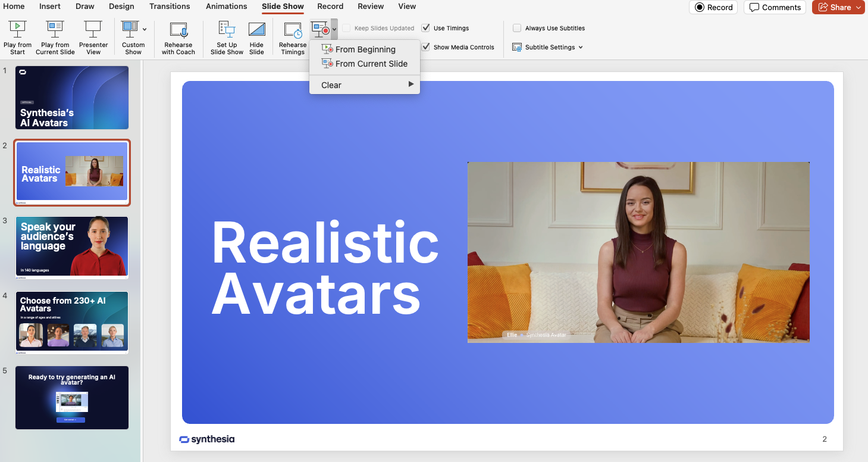Open the Record ribbon tab
This screenshot has height=462, width=868.
330,6
